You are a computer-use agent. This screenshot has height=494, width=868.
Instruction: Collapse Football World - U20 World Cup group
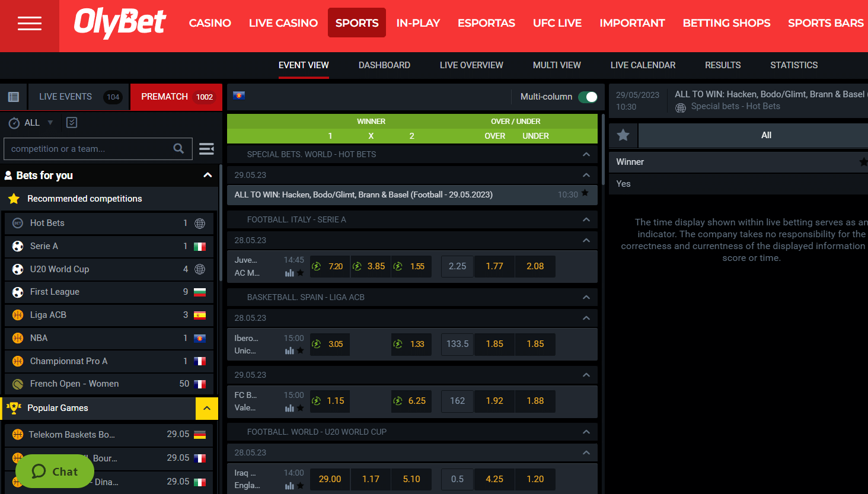pos(586,432)
